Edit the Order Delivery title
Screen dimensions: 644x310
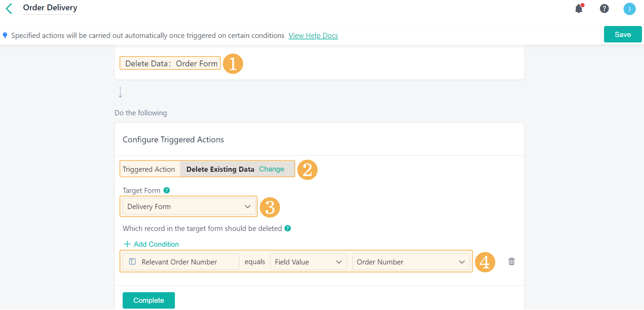pos(50,8)
